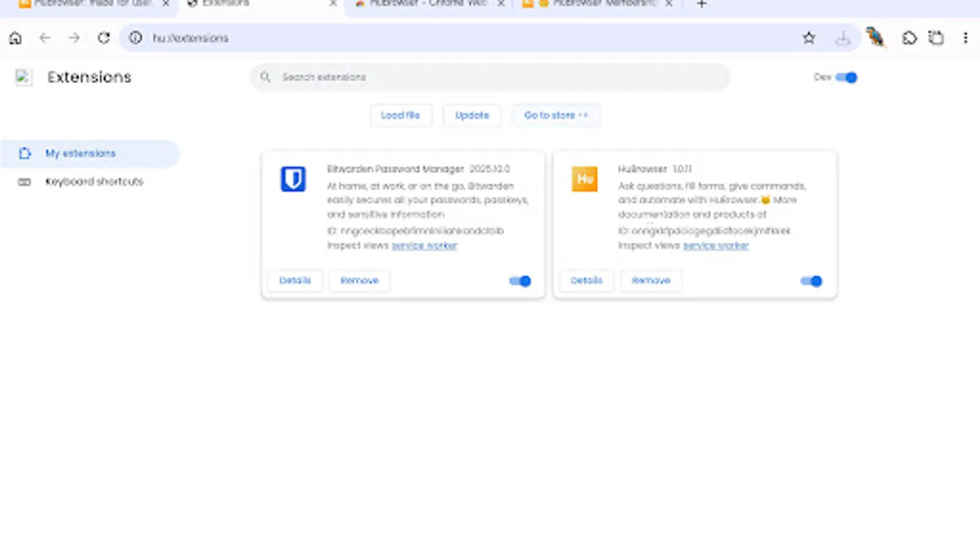The width and height of the screenshot is (980, 551).
Task: Click the HuBrowser orange extension icon
Action: 584,179
